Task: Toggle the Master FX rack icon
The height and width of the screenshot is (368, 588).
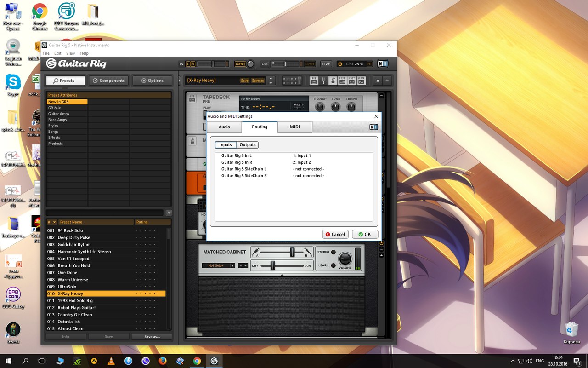Action: tap(362, 80)
